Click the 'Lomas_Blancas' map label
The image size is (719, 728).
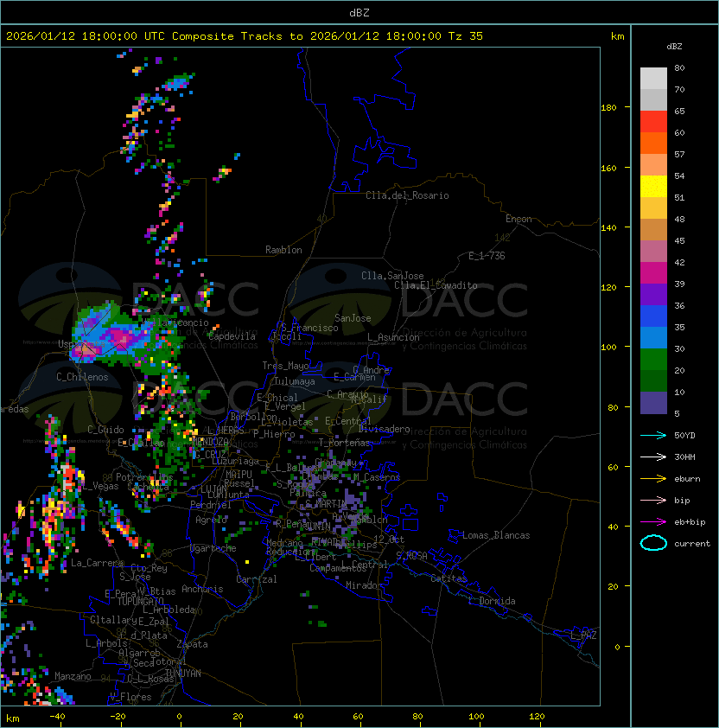coord(496,535)
